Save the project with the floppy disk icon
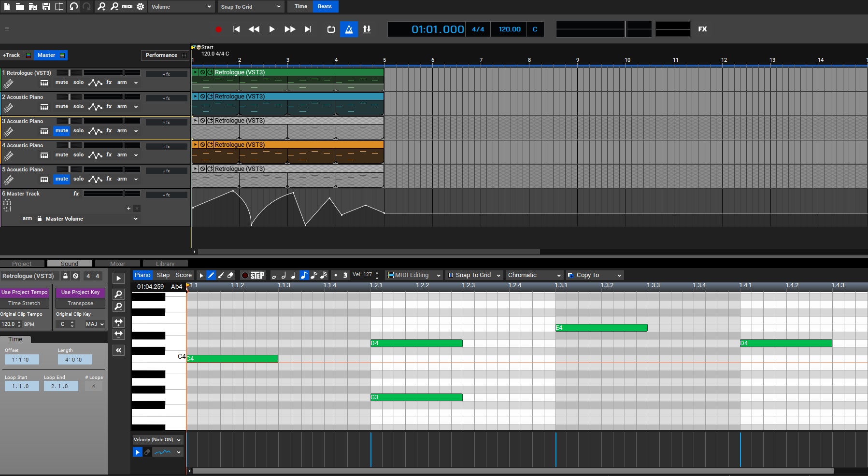The image size is (868, 476). click(x=46, y=6)
